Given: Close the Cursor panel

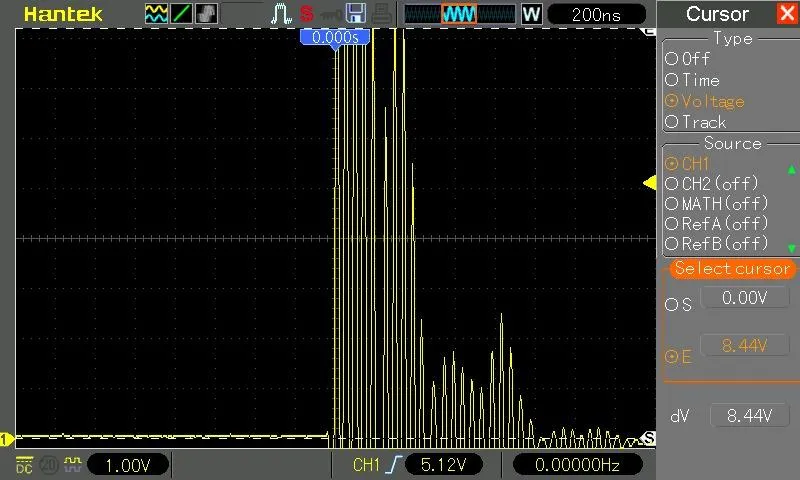Looking at the screenshot, I should [x=787, y=13].
